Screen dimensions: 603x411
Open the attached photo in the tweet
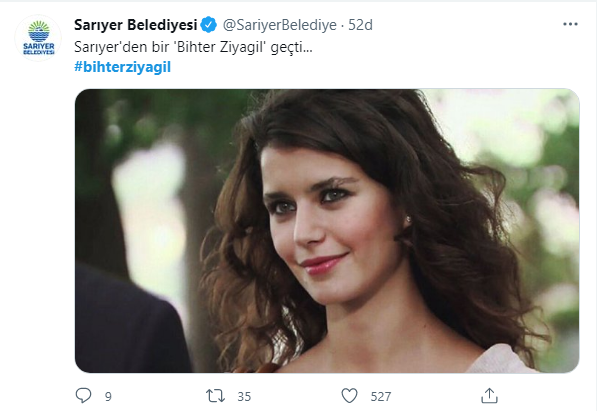327,230
